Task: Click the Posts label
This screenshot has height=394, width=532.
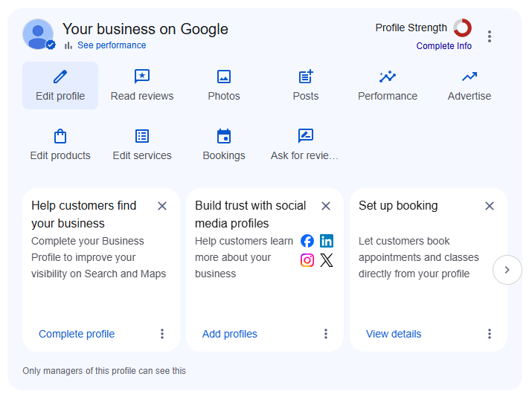Action: 306,96
